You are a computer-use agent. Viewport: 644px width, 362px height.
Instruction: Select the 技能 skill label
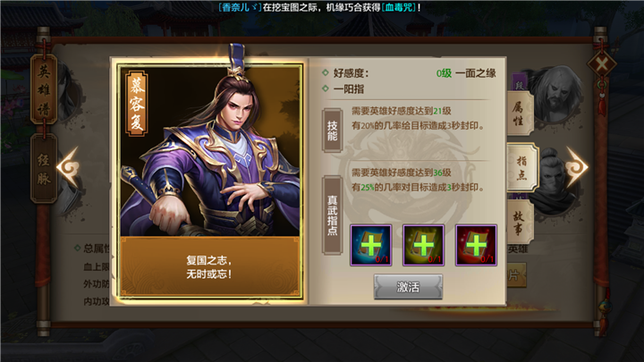332,130
